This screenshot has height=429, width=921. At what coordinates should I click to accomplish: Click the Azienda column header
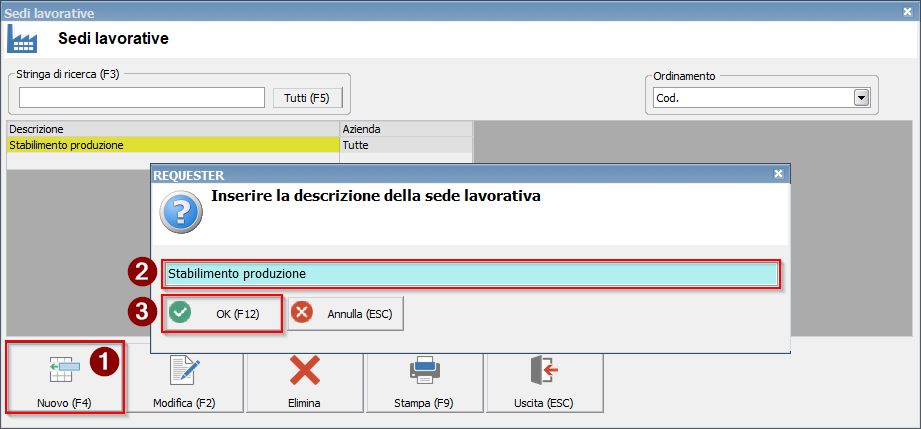(x=406, y=129)
